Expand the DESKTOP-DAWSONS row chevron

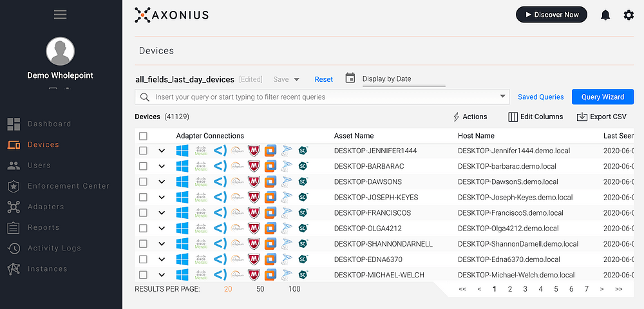tap(162, 182)
